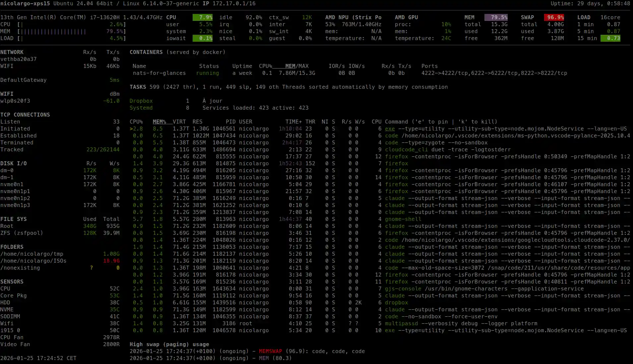Image resolution: width=633 pixels, height=364 pixels.
Task: Click the underlined MEM% sort column header
Action: [159, 122]
